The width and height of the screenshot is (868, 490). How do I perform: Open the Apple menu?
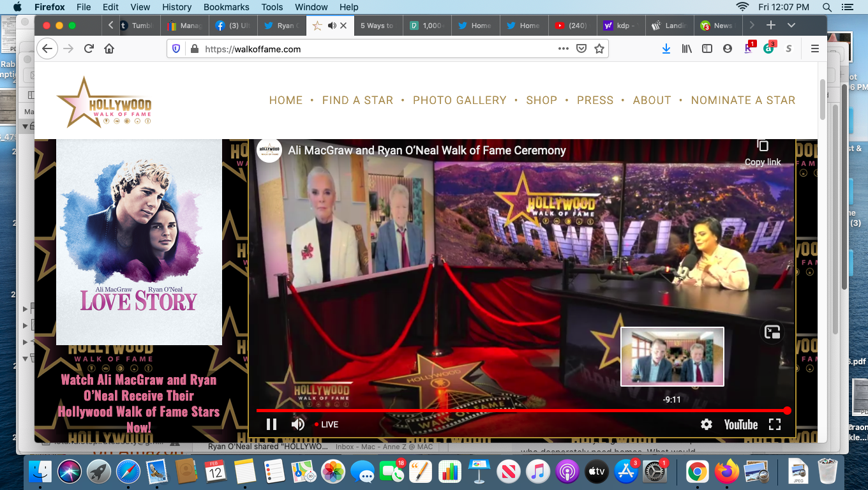[x=17, y=7]
